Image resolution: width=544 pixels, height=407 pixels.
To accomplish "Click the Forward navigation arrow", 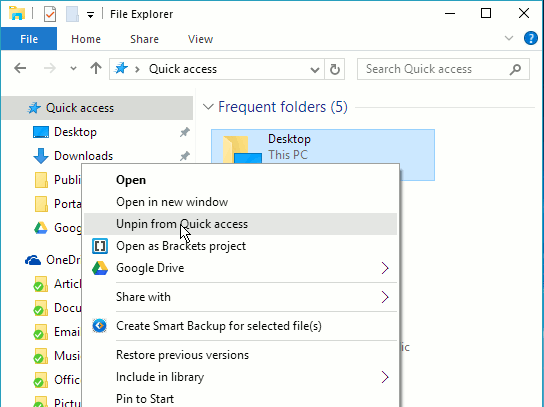I will [x=50, y=68].
